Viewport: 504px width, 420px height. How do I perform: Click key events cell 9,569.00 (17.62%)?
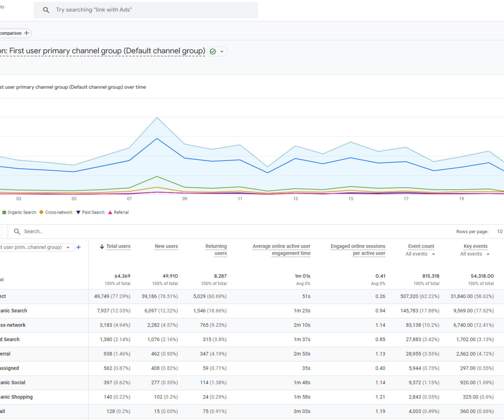[473, 311]
